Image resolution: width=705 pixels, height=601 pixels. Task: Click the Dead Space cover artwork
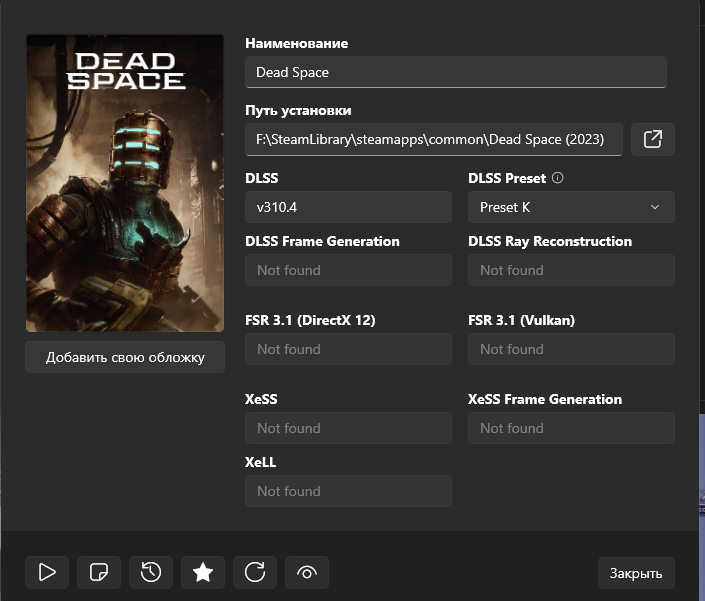(x=125, y=183)
